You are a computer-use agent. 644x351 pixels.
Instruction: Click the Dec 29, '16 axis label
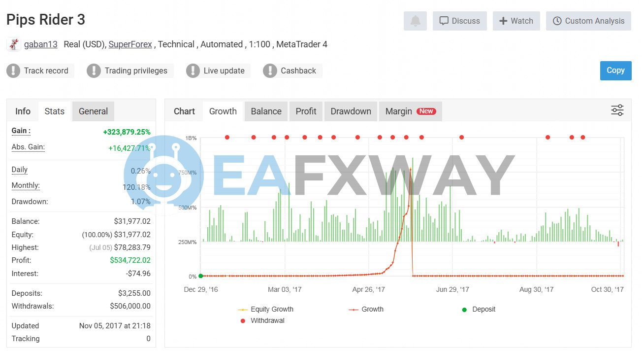pos(201,289)
